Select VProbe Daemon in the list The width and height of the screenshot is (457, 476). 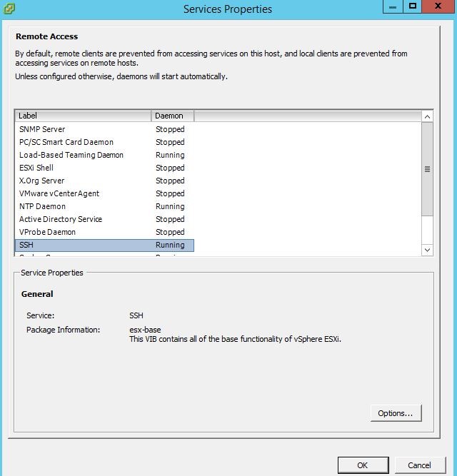tap(47, 232)
